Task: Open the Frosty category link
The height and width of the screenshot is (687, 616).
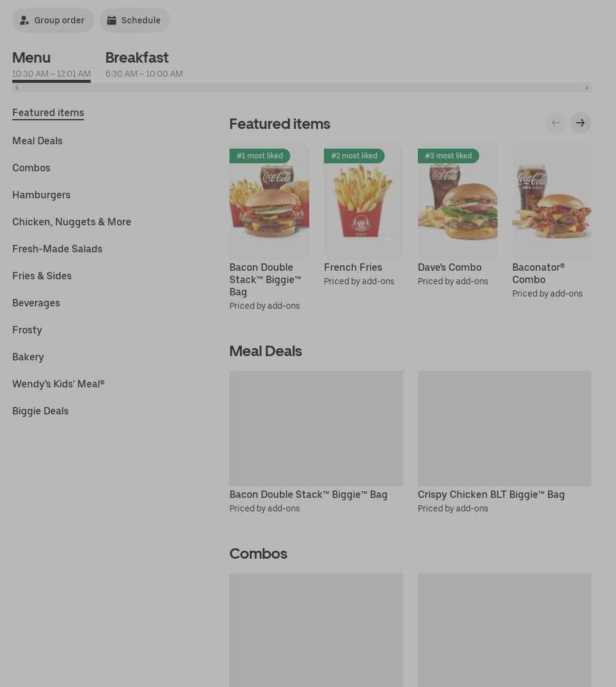Action: pos(27,330)
